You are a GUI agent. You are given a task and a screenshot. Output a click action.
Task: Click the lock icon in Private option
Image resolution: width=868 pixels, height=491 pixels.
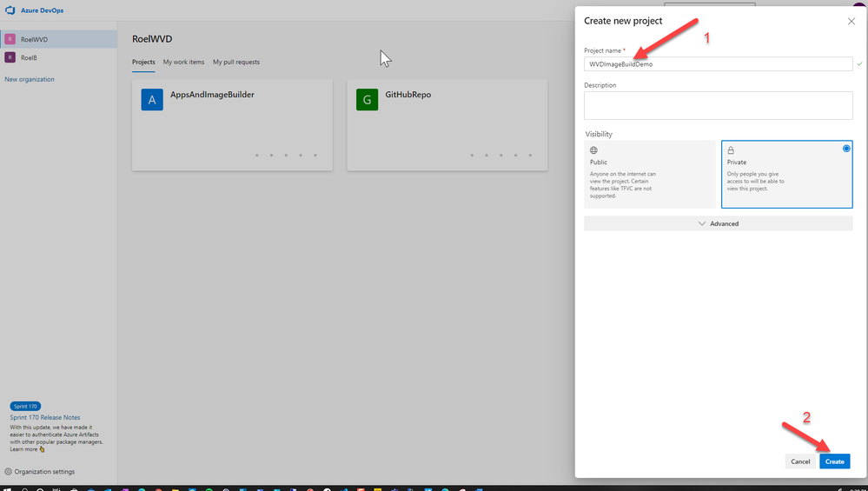click(x=731, y=150)
